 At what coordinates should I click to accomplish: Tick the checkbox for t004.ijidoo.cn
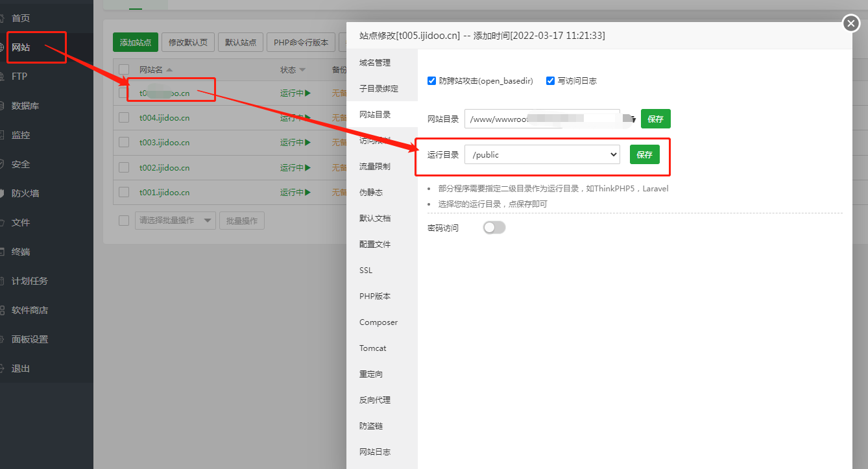point(124,118)
